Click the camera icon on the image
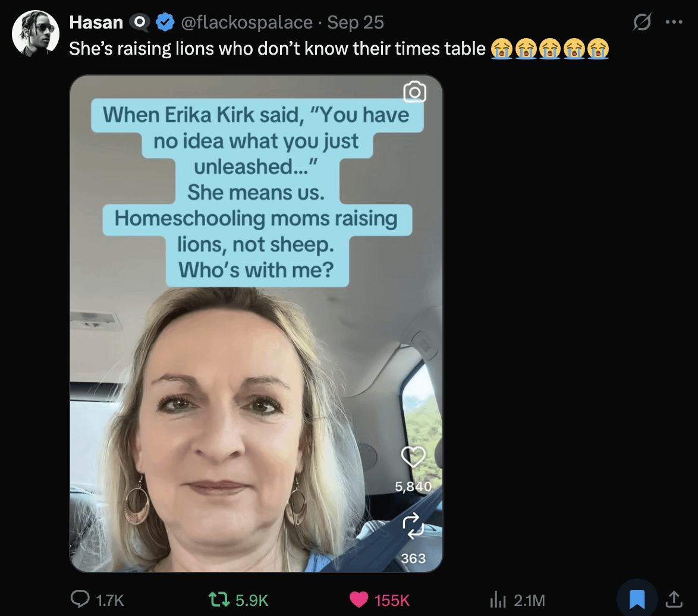The image size is (698, 616). pyautogui.click(x=414, y=92)
